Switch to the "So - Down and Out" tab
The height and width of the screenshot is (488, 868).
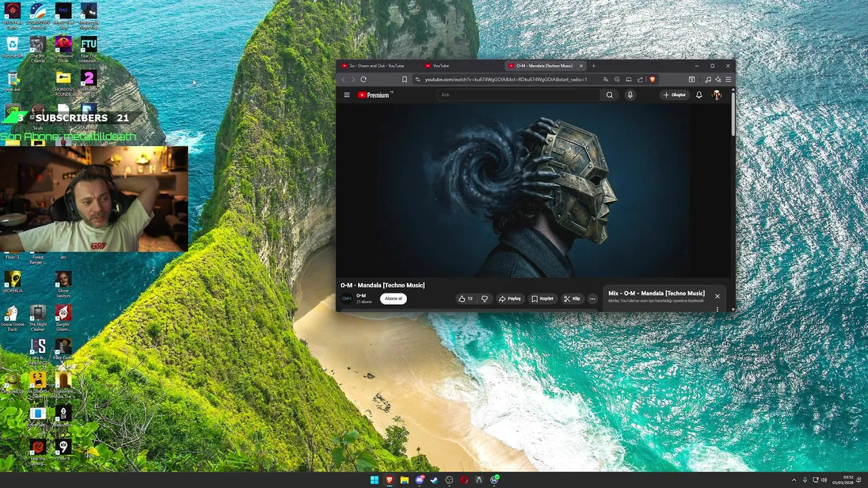coord(377,66)
